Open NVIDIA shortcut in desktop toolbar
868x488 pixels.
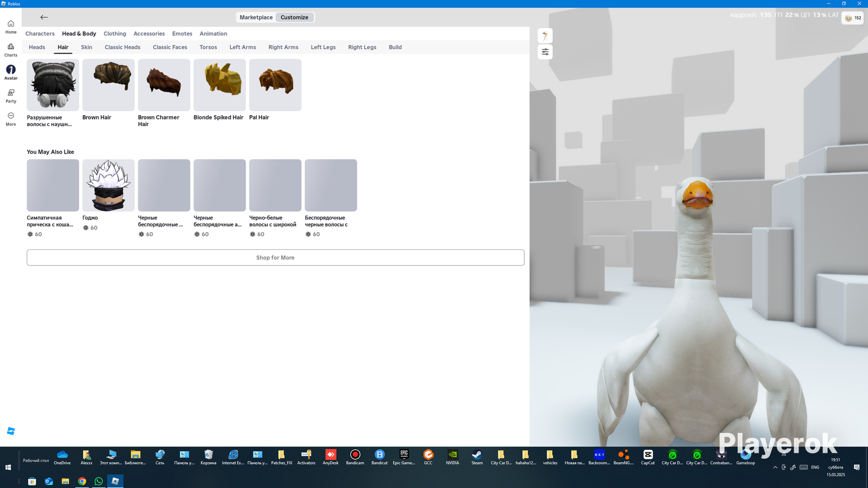coord(453,457)
